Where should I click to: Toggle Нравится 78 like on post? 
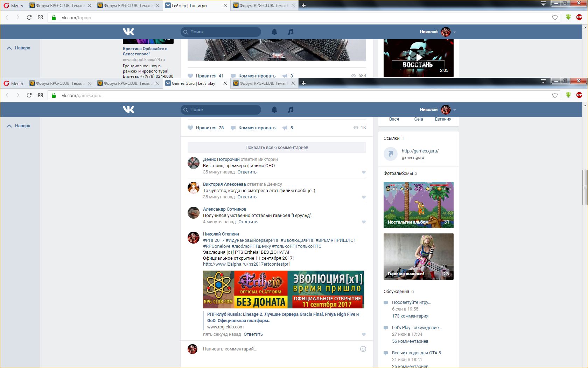(205, 128)
